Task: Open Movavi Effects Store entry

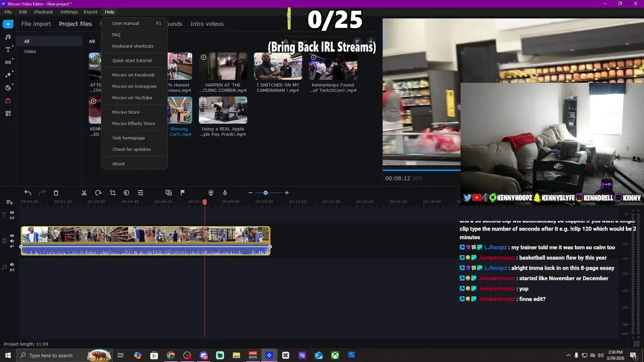Action: pos(134,124)
